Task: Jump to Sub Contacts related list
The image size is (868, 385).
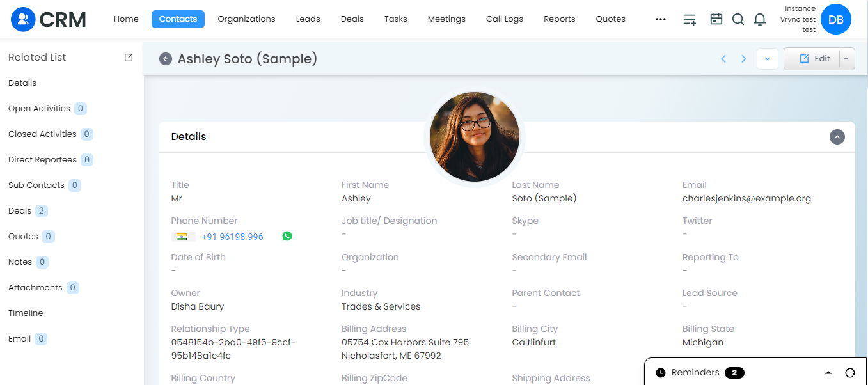Action: click(36, 185)
